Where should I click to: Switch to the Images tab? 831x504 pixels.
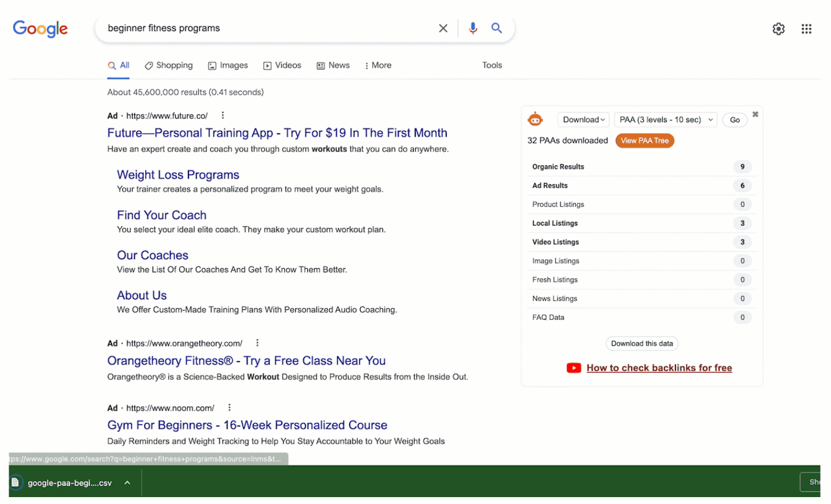tap(228, 65)
